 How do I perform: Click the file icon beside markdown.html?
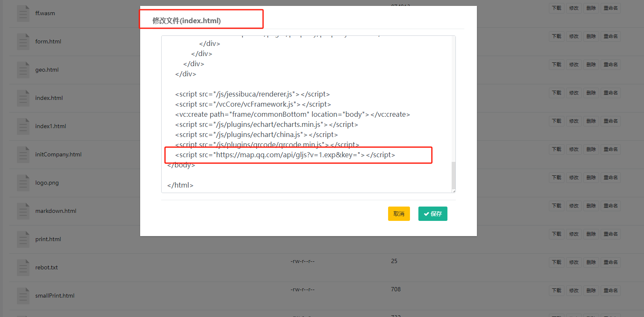click(23, 211)
